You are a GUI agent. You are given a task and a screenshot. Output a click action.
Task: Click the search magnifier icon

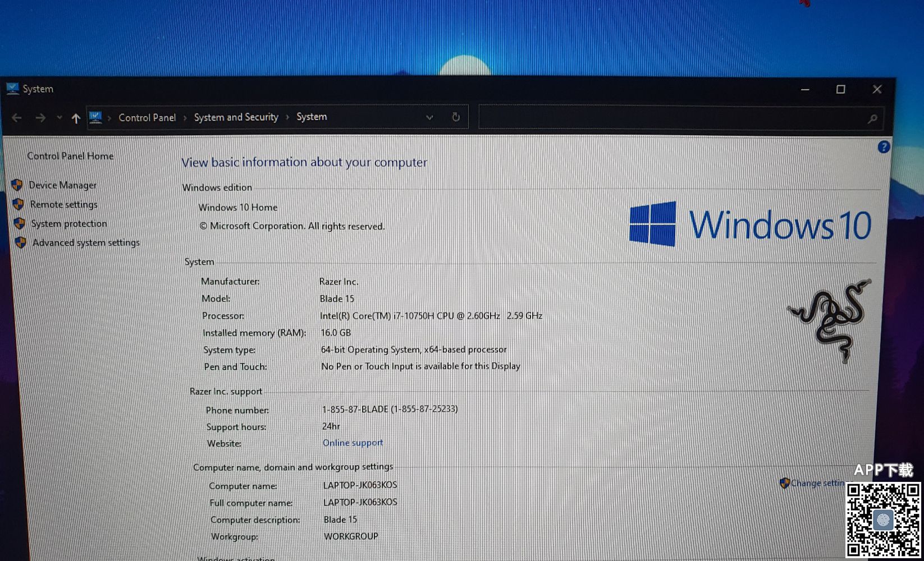point(872,119)
